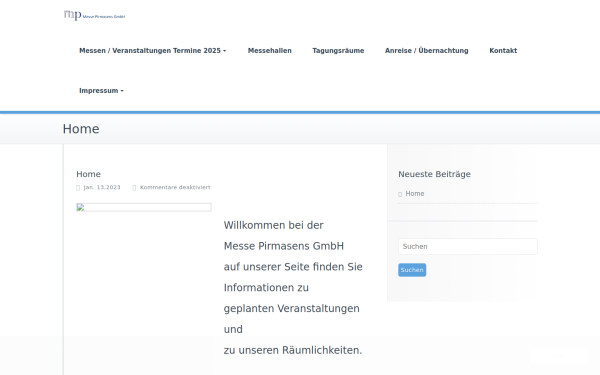Image resolution: width=600 pixels, height=375 pixels.
Task: Click the text Messe Pirmasens GmbH
Action: (x=284, y=246)
